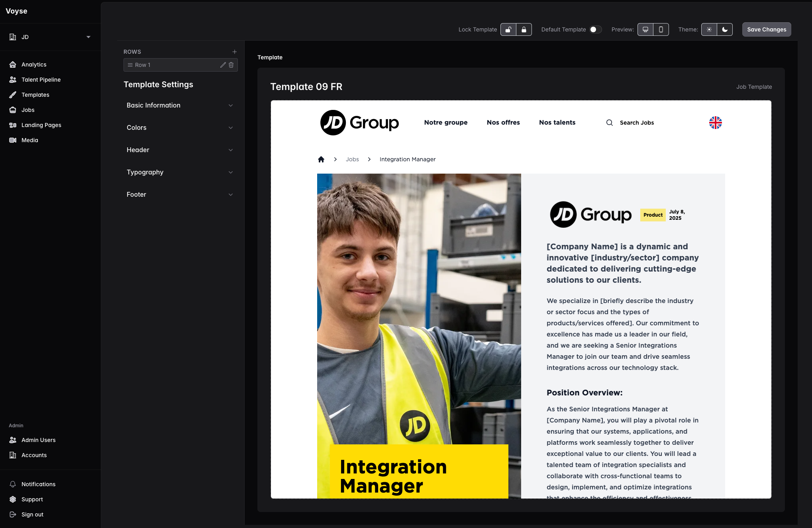
Task: Expand the Colors settings section
Action: pyautogui.click(x=179, y=127)
